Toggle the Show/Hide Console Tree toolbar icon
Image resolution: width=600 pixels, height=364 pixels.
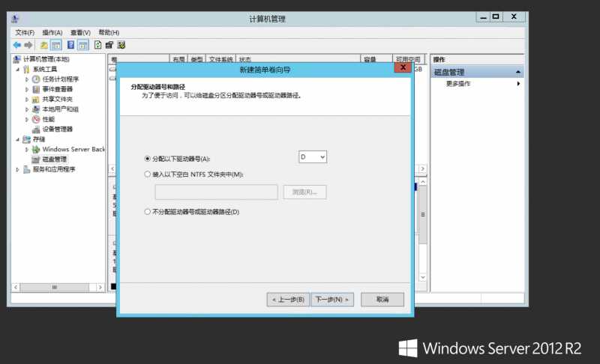click(x=55, y=45)
